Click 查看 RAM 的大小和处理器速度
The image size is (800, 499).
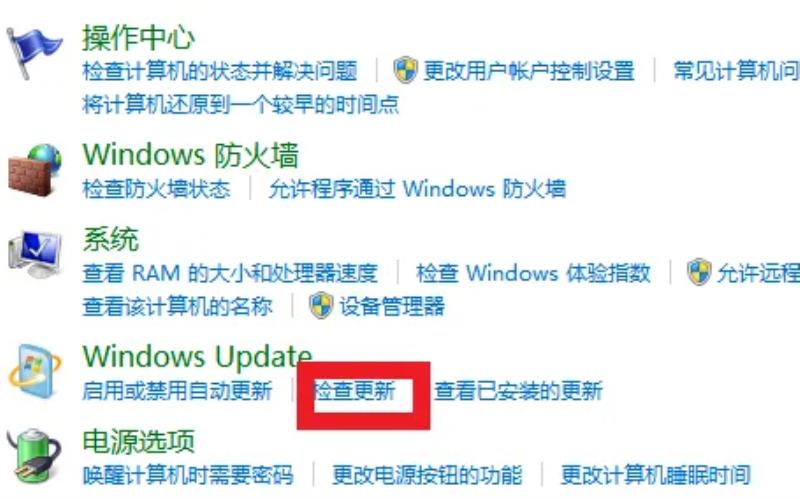tap(230, 273)
